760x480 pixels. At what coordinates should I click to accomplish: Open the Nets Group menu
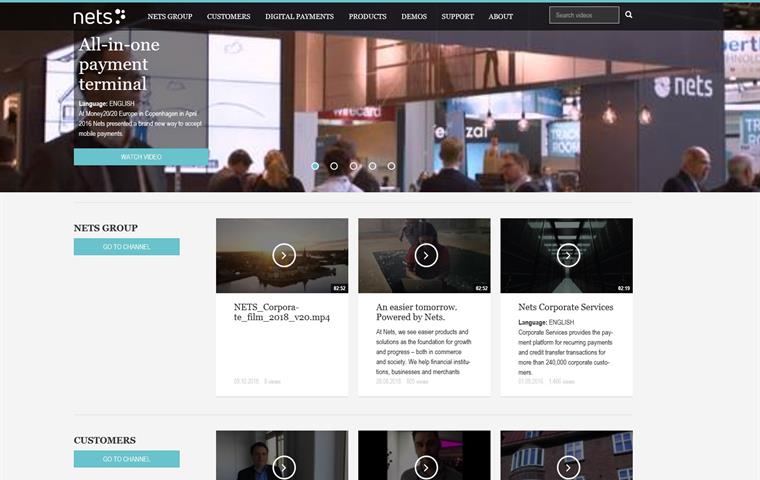(x=170, y=16)
